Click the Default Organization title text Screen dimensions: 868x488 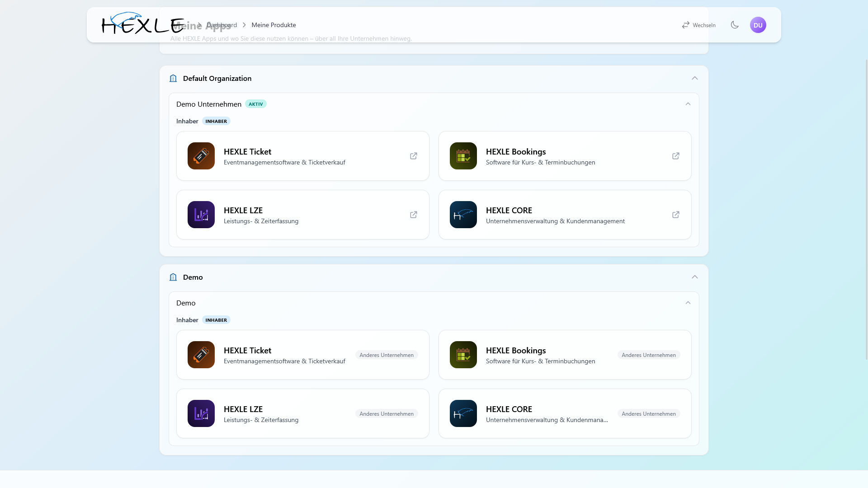217,78
